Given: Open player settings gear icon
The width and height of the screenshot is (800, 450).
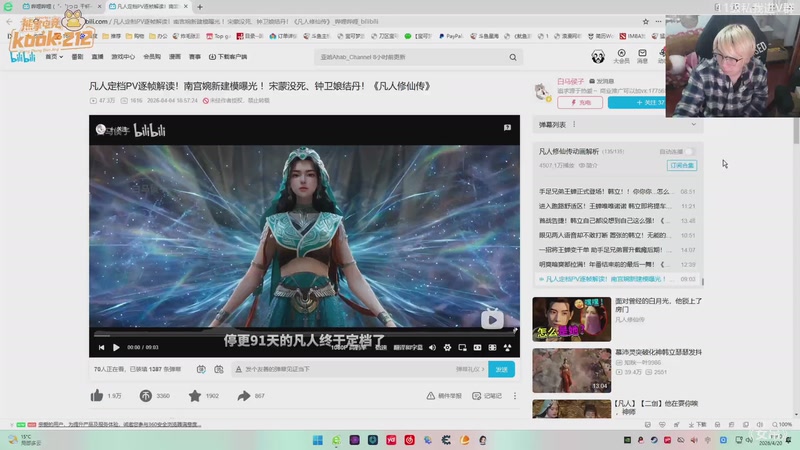Looking at the screenshot, I should [447, 347].
